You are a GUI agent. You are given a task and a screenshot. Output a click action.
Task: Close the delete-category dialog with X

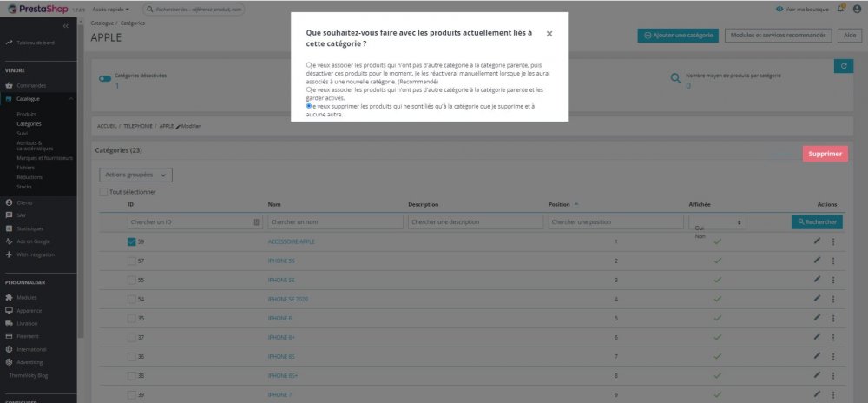pos(549,34)
